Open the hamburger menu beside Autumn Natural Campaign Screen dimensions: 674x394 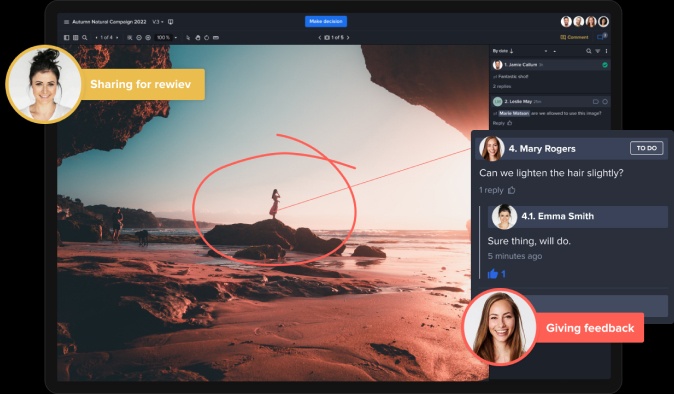(66, 22)
